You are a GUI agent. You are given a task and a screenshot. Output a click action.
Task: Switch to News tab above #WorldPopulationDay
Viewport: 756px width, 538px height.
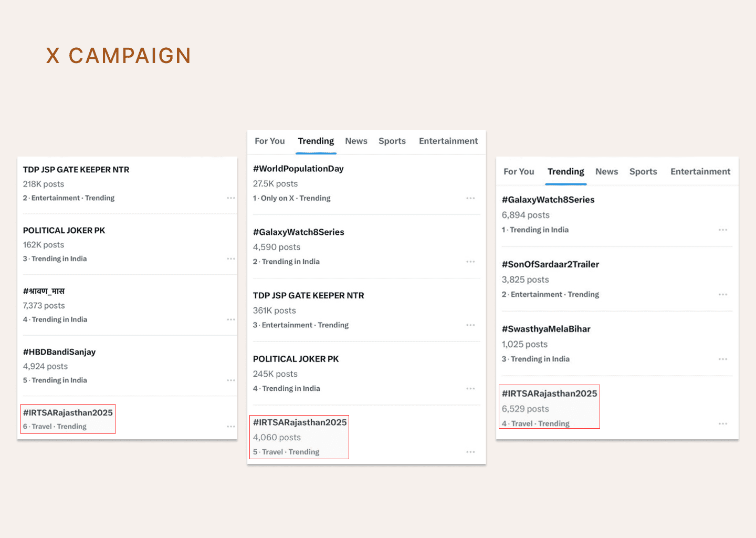[356, 141]
